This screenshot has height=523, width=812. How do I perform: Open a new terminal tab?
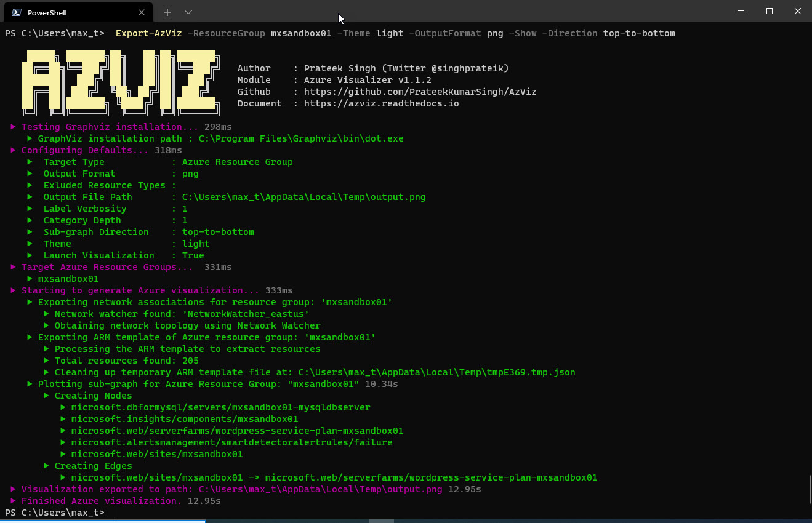(x=167, y=12)
